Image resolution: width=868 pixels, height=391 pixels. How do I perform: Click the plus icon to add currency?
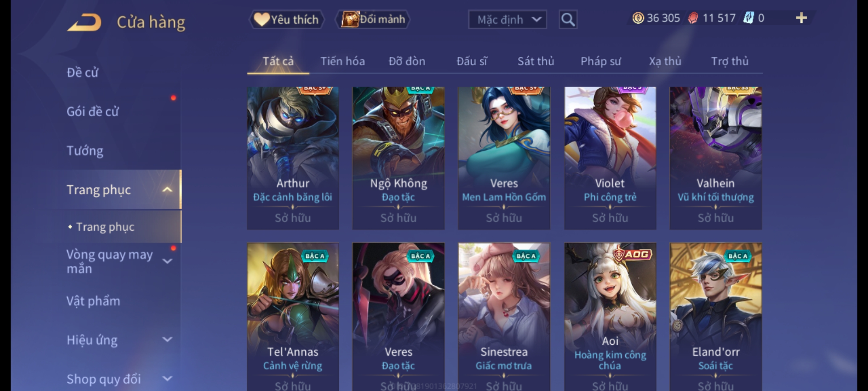coord(801,18)
